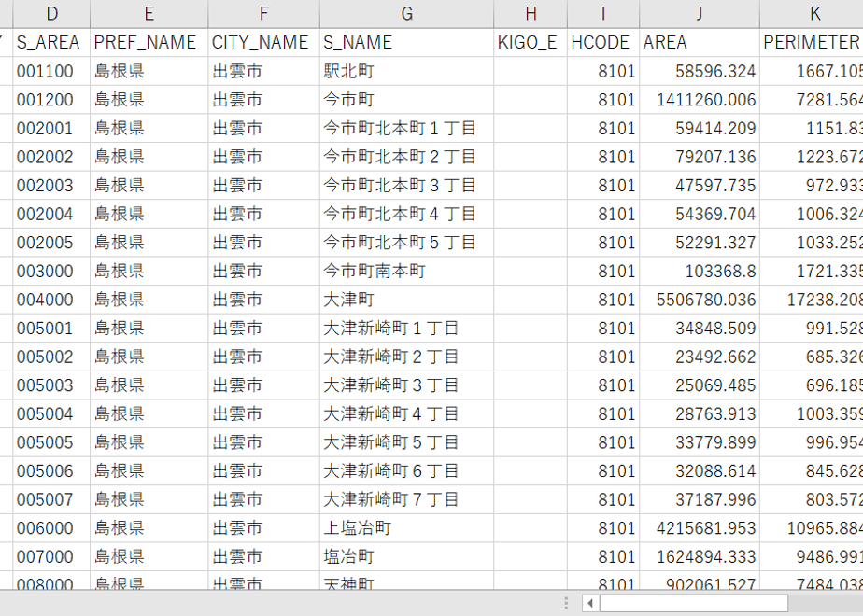Viewport: 863px width, 616px height.
Task: Click the cell 上塩冶町
Action: tap(406, 528)
